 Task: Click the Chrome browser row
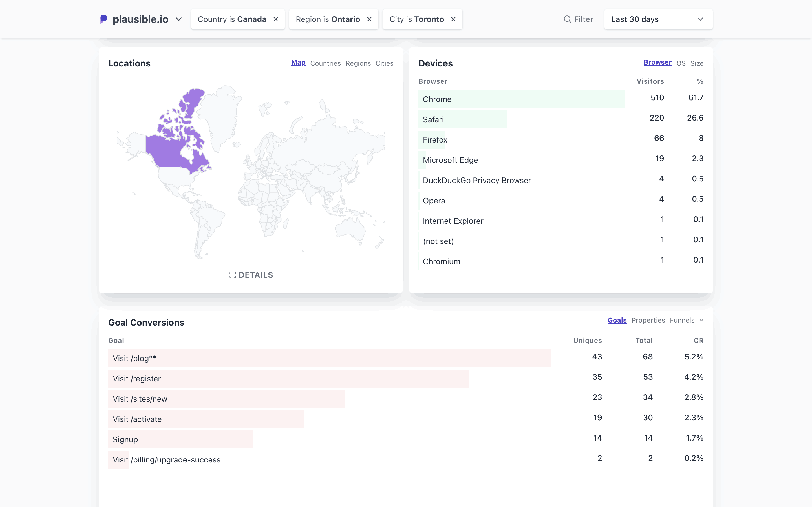pyautogui.click(x=437, y=99)
